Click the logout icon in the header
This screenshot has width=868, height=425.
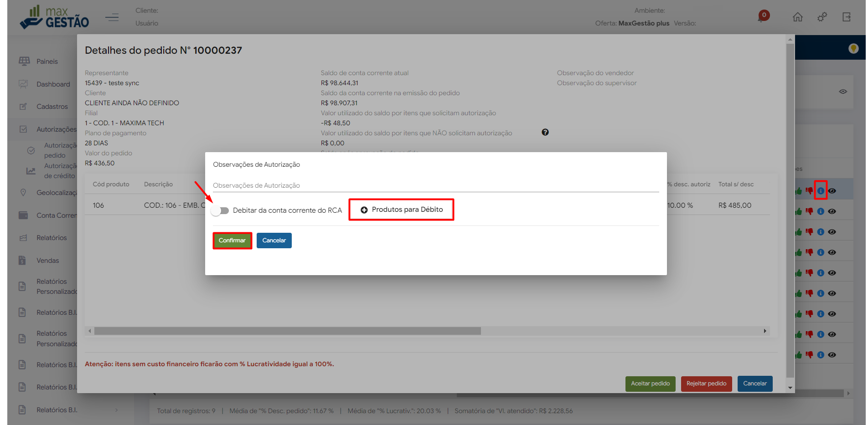(847, 17)
